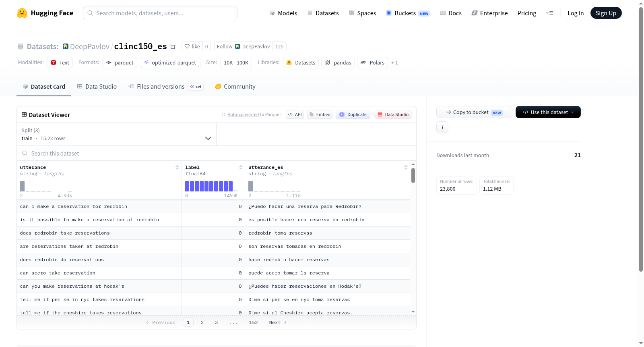
Task: Open Enterprise in top navigation
Action: pos(489,13)
